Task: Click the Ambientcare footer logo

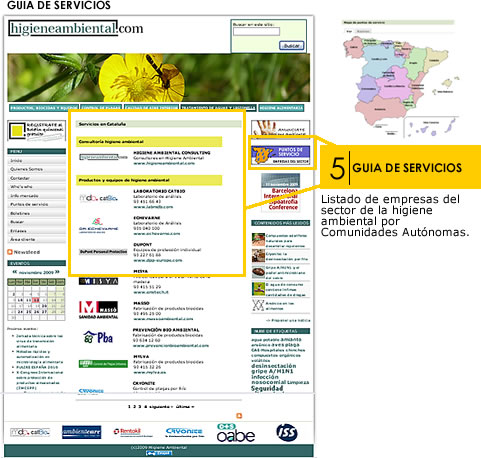Action: [81, 432]
